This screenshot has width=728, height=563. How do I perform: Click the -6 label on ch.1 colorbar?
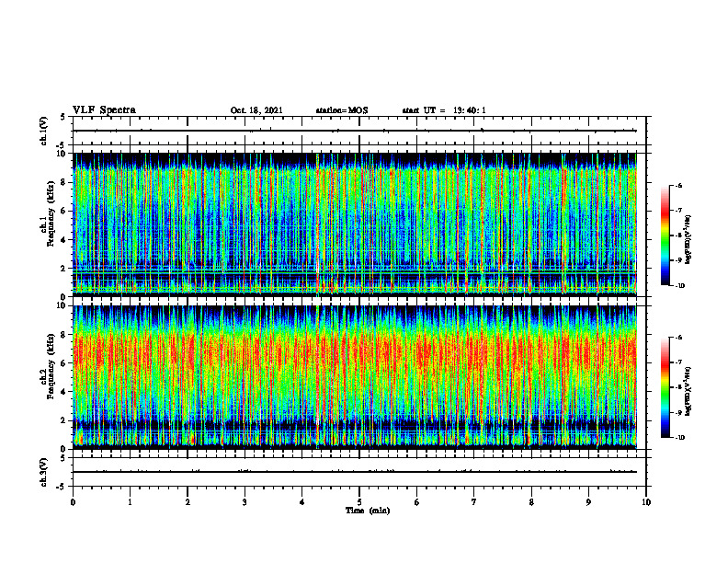pos(678,186)
